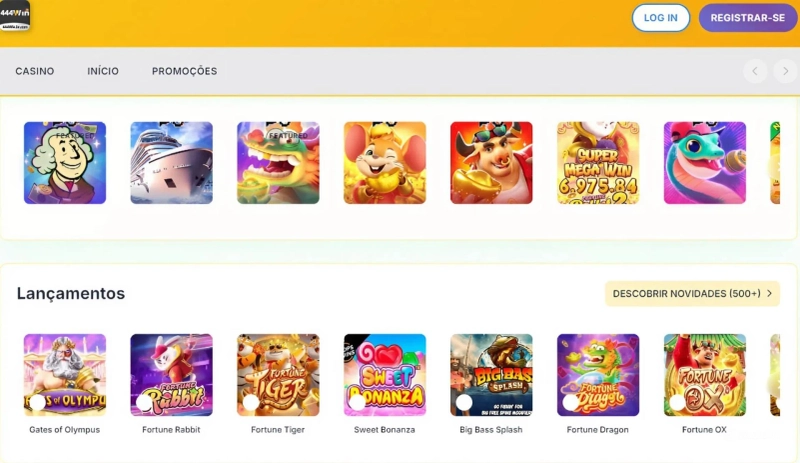
Task: Toggle the white circle on Big Bass Splash tile
Action: pyautogui.click(x=464, y=402)
